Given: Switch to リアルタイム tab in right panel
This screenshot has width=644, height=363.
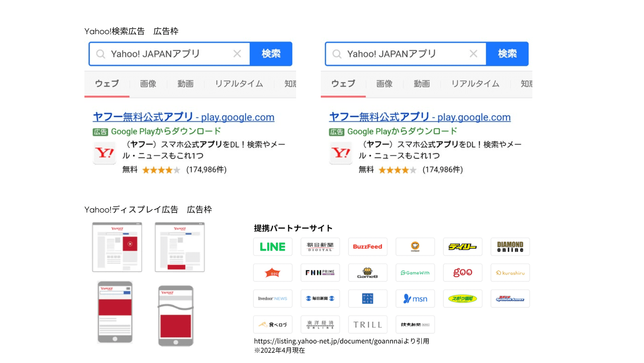Looking at the screenshot, I should coord(475,84).
